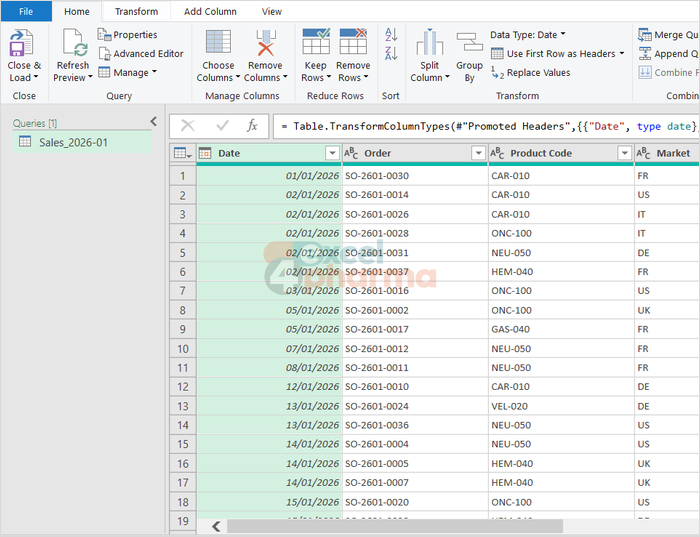Click the 03/01/2026 date cell
Screen dimensions: 700x537
pyautogui.click(x=269, y=291)
